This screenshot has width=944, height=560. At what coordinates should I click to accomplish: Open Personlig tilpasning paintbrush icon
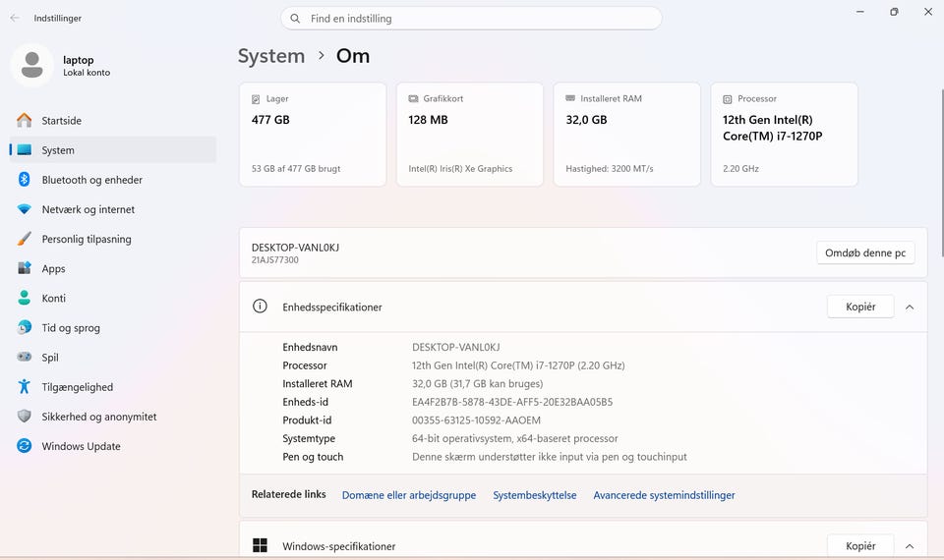coord(25,239)
